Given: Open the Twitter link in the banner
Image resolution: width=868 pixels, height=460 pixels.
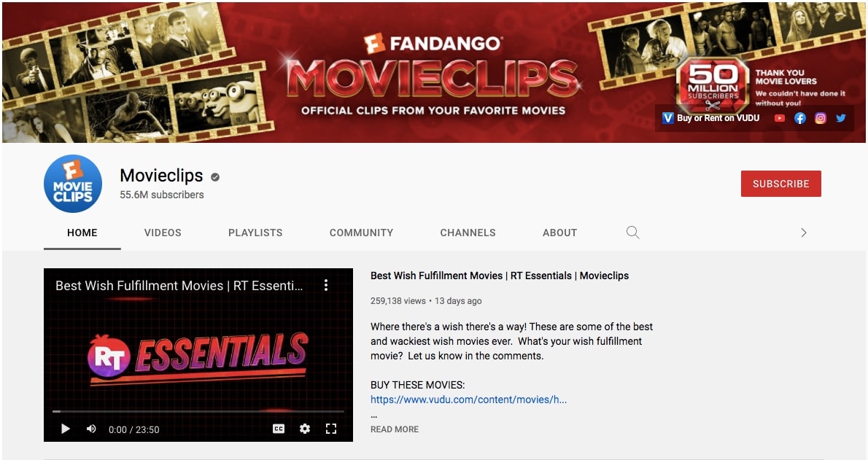Looking at the screenshot, I should [x=841, y=118].
